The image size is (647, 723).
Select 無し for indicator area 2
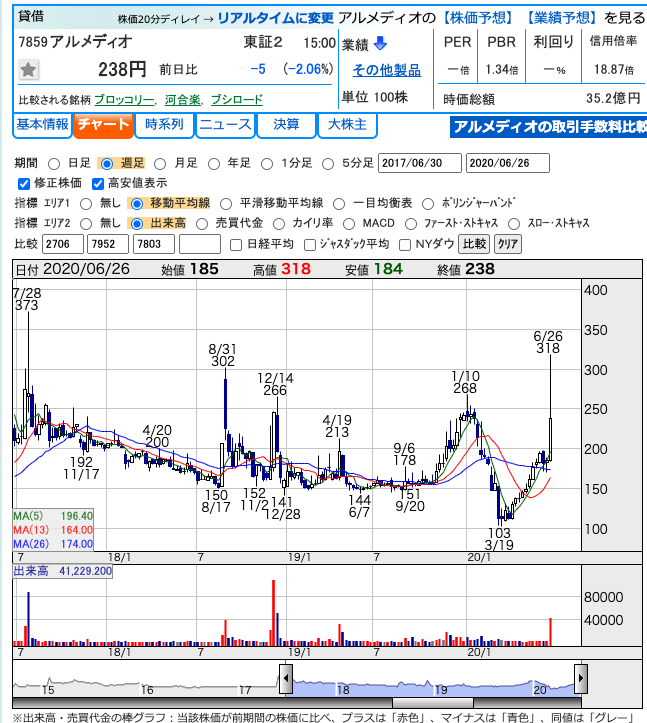[x=86, y=224]
